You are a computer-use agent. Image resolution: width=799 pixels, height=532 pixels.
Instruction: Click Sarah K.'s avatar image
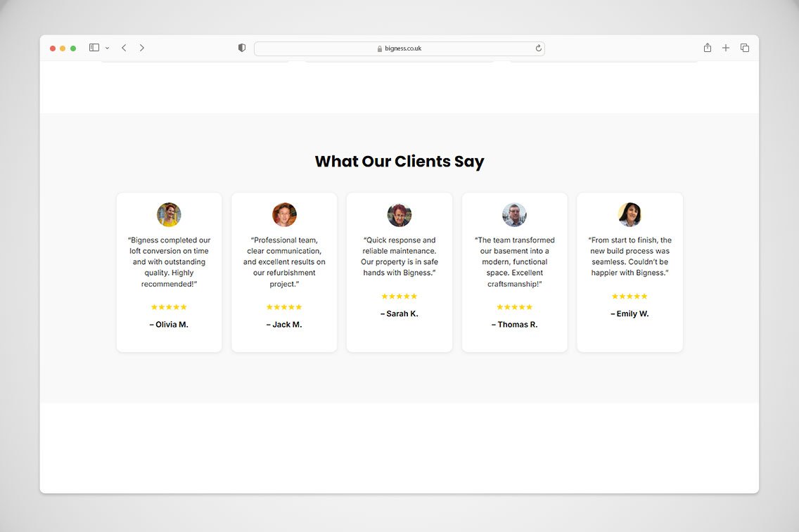(399, 214)
